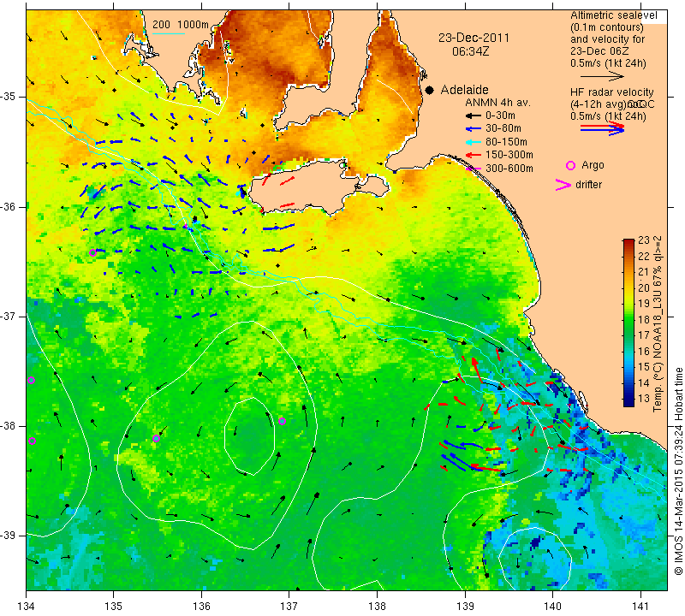Click the time text 06:34Z

(x=470, y=51)
